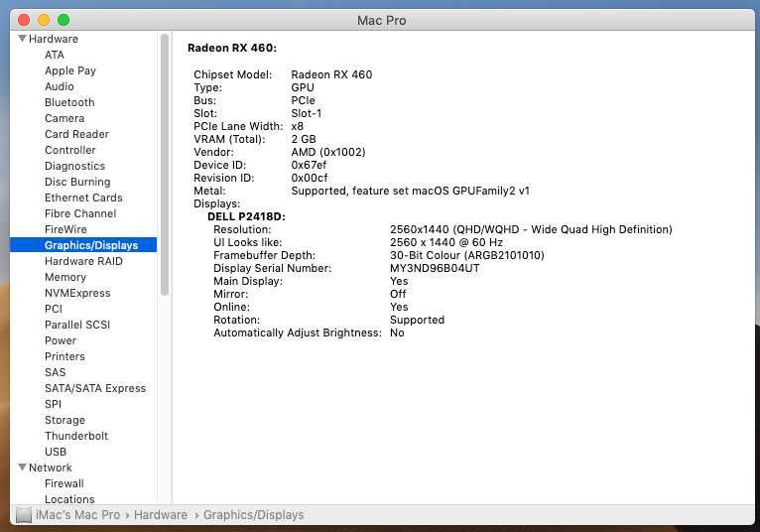Click the VRAM value 2 GB
The image size is (760, 532).
(x=304, y=139)
